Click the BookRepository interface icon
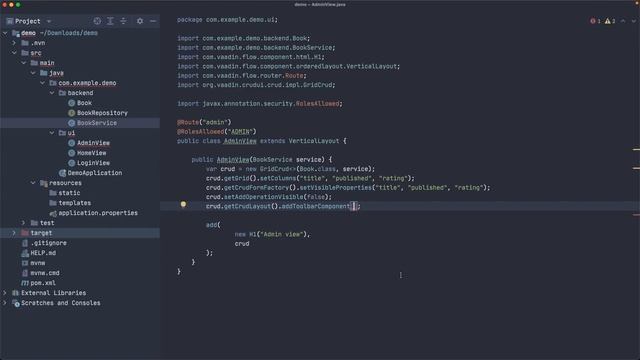The height and width of the screenshot is (360, 640). point(71,113)
